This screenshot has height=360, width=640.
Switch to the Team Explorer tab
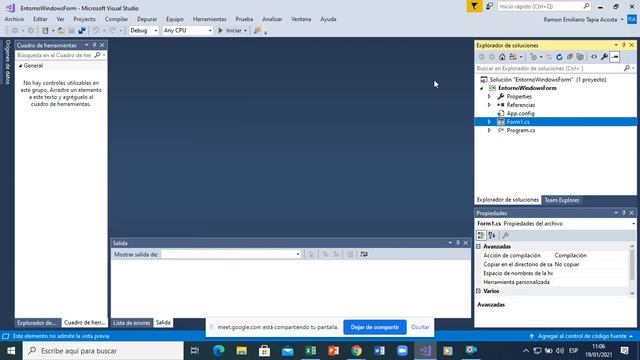562,200
